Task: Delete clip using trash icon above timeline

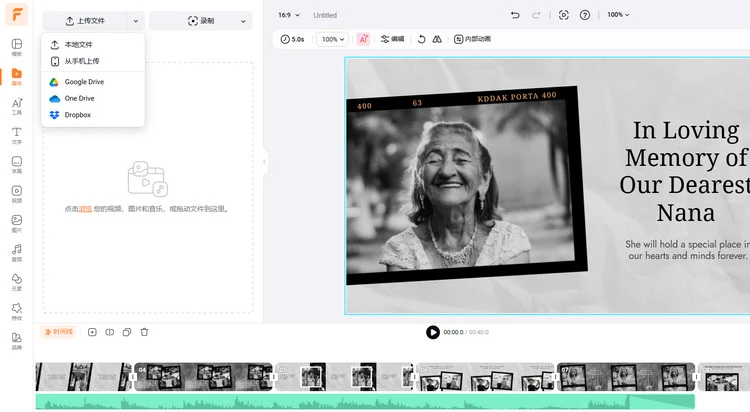Action: point(144,332)
